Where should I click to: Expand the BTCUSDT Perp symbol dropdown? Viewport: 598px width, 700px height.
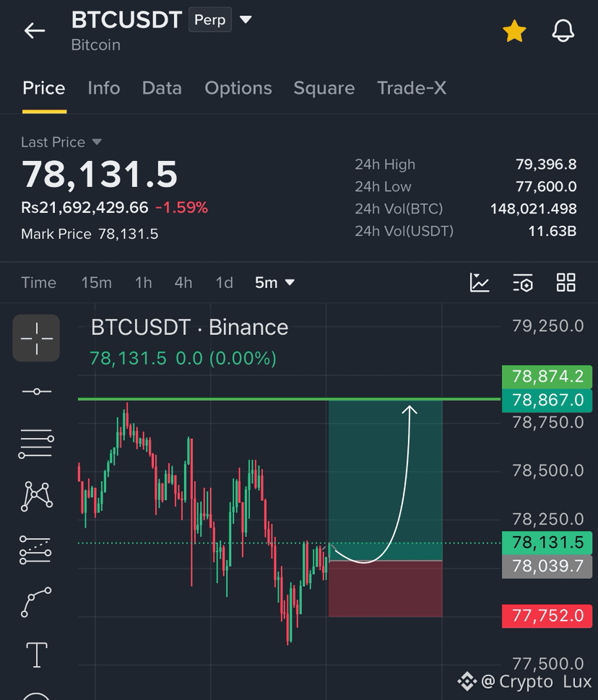coord(246,19)
